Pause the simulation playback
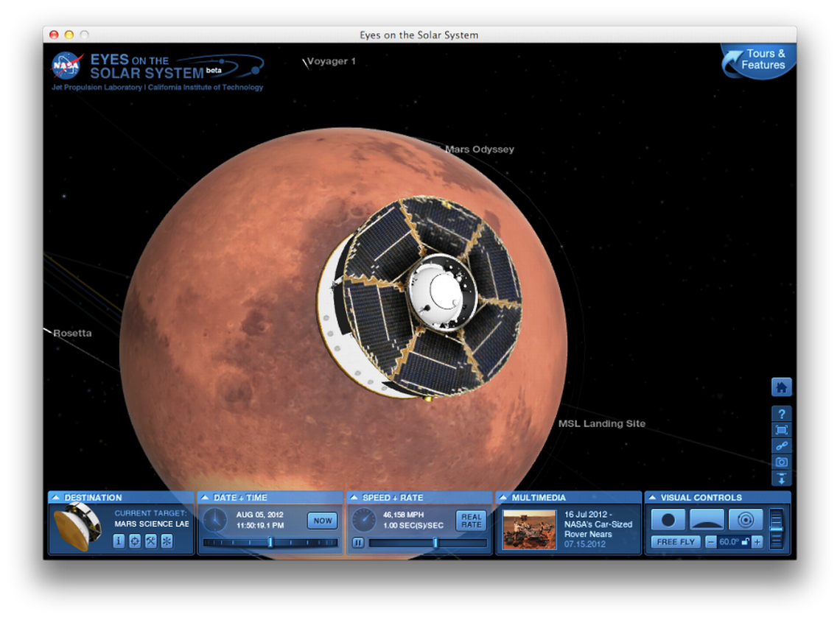This screenshot has width=840, height=620. [358, 543]
